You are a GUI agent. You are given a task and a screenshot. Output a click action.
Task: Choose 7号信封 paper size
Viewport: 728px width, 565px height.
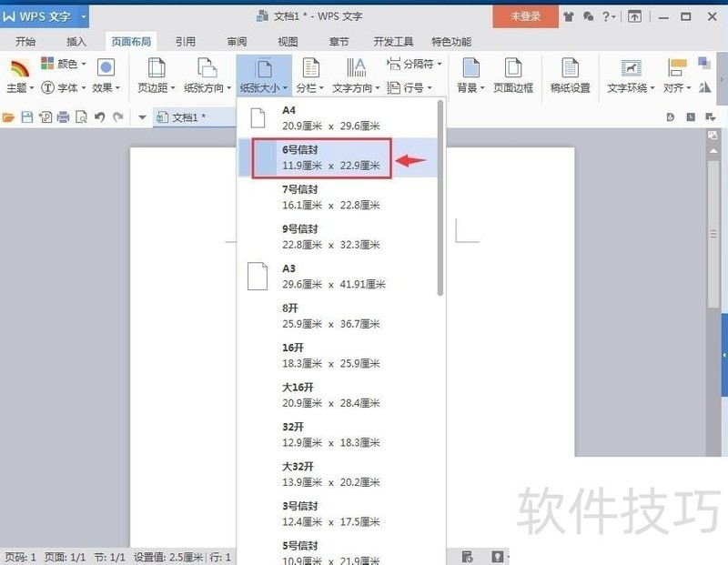[x=337, y=197]
